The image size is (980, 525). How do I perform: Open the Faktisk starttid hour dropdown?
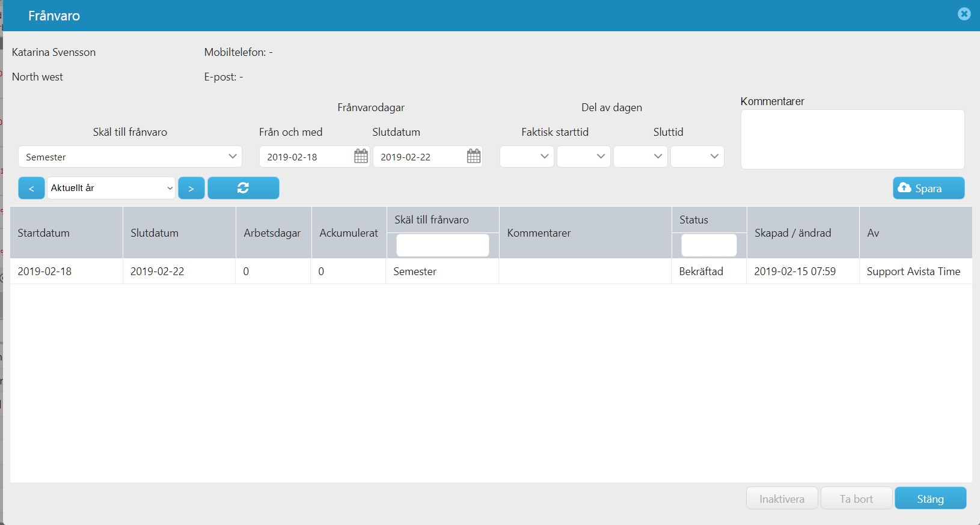pos(527,157)
